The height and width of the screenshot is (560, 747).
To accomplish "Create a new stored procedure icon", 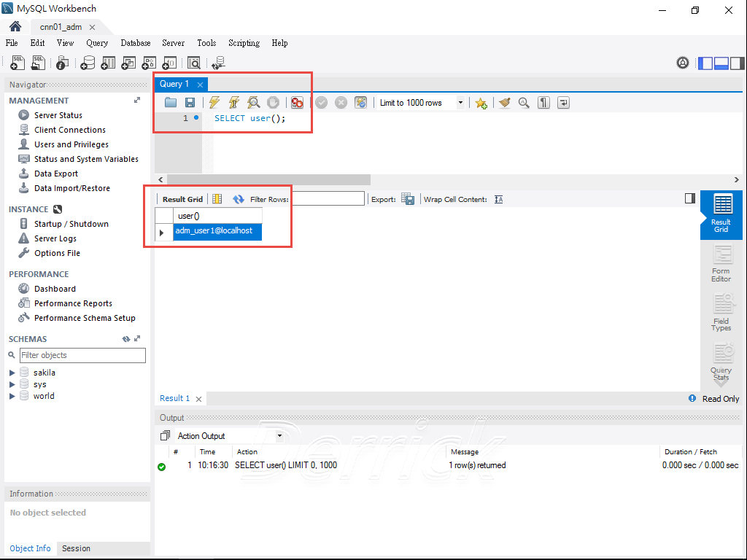I will 149,63.
